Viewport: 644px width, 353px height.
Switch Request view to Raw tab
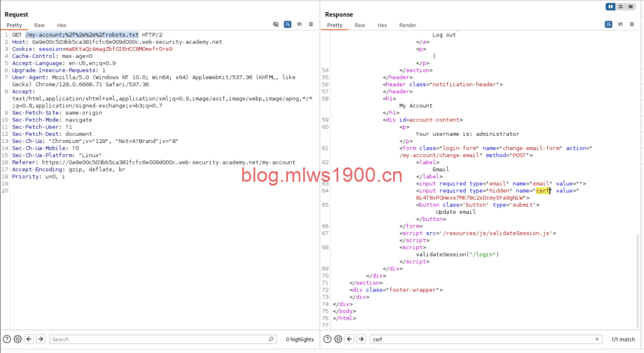tap(40, 25)
